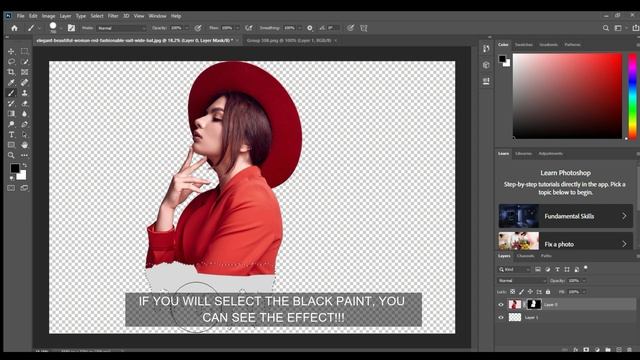Create a new adjustment layer icon
640x360 pixels.
click(x=597, y=350)
